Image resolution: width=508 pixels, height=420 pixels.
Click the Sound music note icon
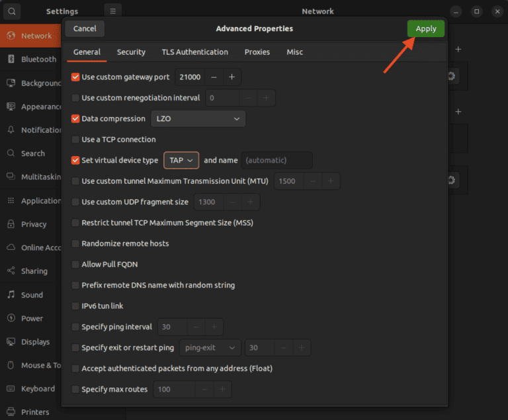pyautogui.click(x=11, y=295)
